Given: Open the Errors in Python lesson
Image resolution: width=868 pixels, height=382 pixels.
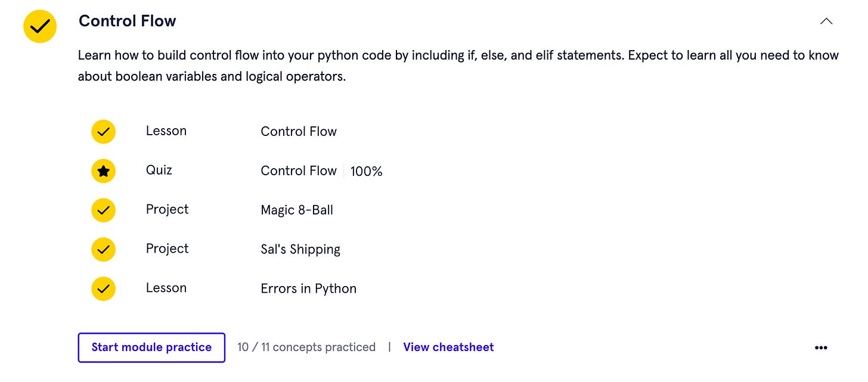Looking at the screenshot, I should (308, 289).
